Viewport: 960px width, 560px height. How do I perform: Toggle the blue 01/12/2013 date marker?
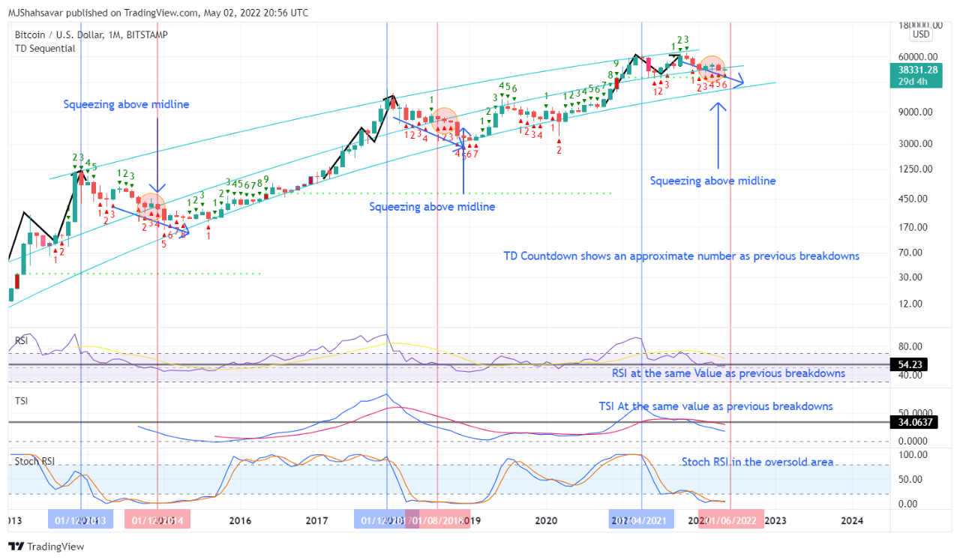click(81, 520)
